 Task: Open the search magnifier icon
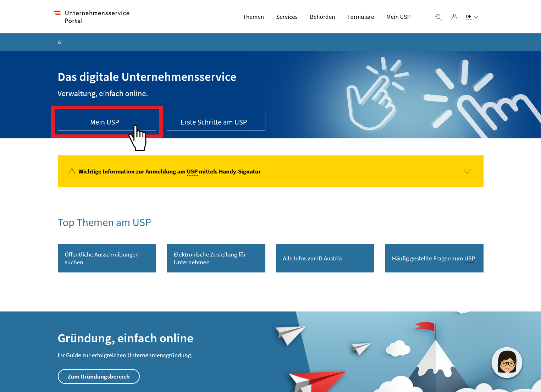[438, 17]
